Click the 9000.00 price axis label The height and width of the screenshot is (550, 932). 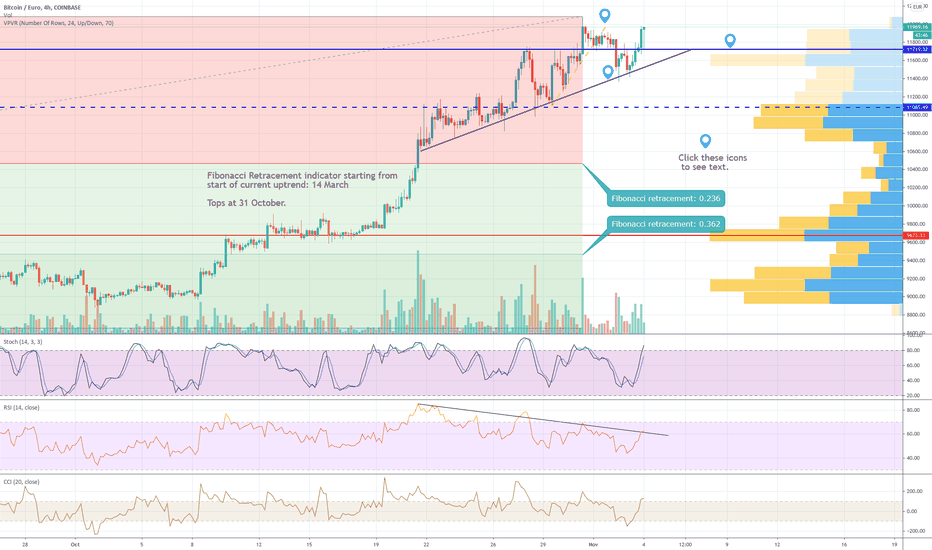coord(917,297)
